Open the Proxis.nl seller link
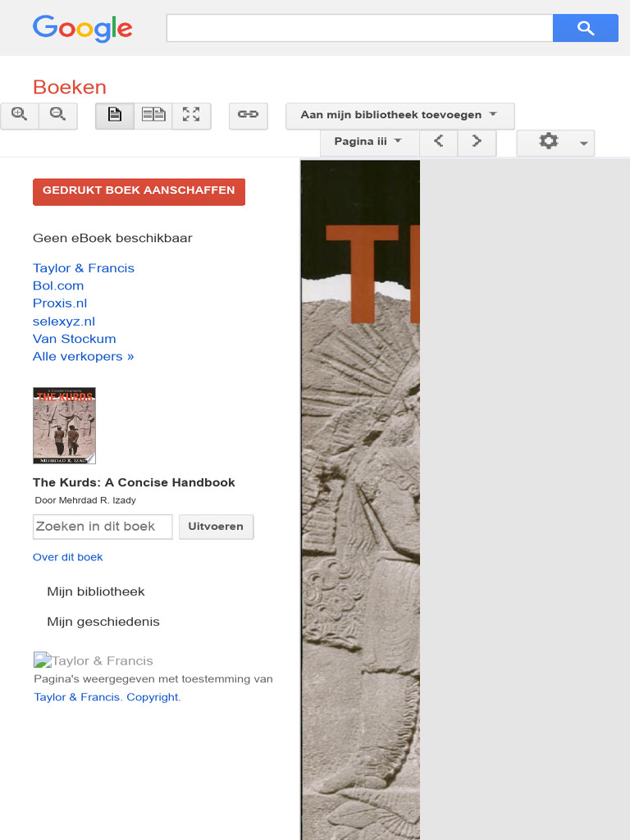This screenshot has width=630, height=840. click(x=60, y=304)
